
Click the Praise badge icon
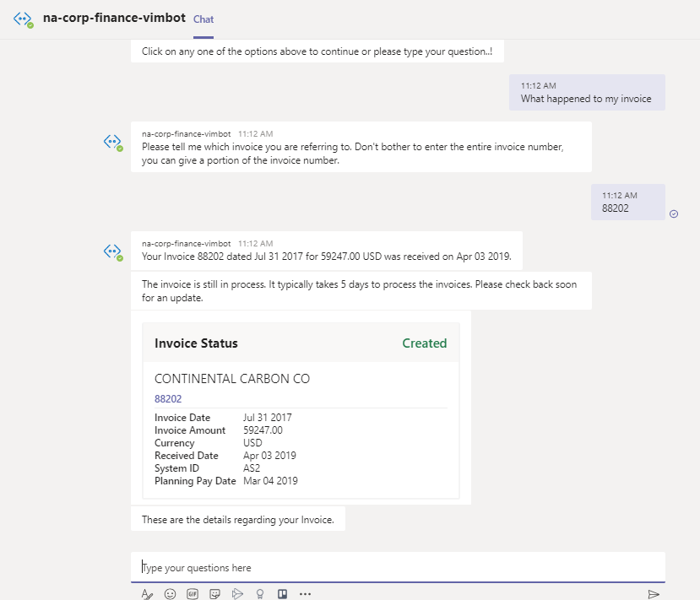click(x=260, y=594)
